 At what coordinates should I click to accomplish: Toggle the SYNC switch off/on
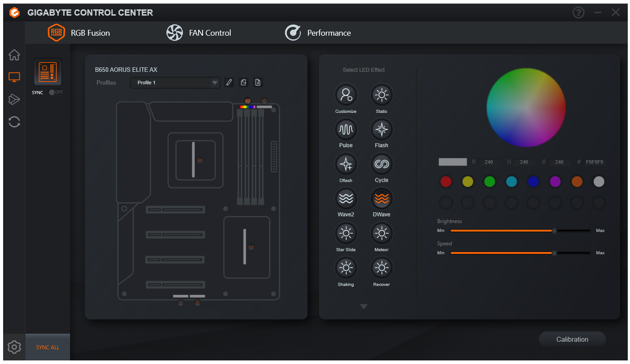55,92
